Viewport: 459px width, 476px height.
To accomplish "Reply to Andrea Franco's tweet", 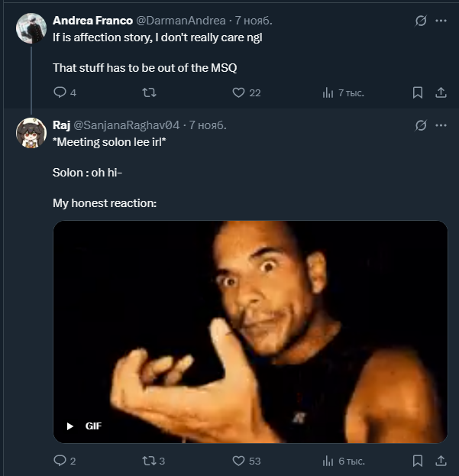I will (x=60, y=92).
